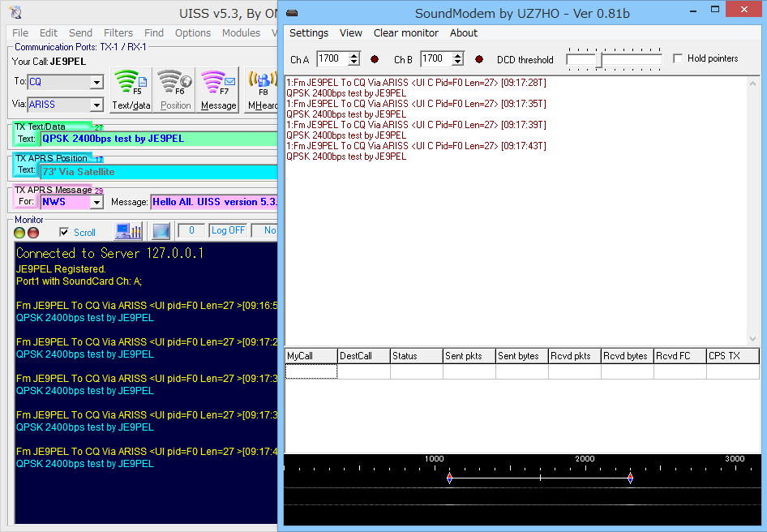Click the DestCall column header
767x532 pixels.
click(x=364, y=356)
